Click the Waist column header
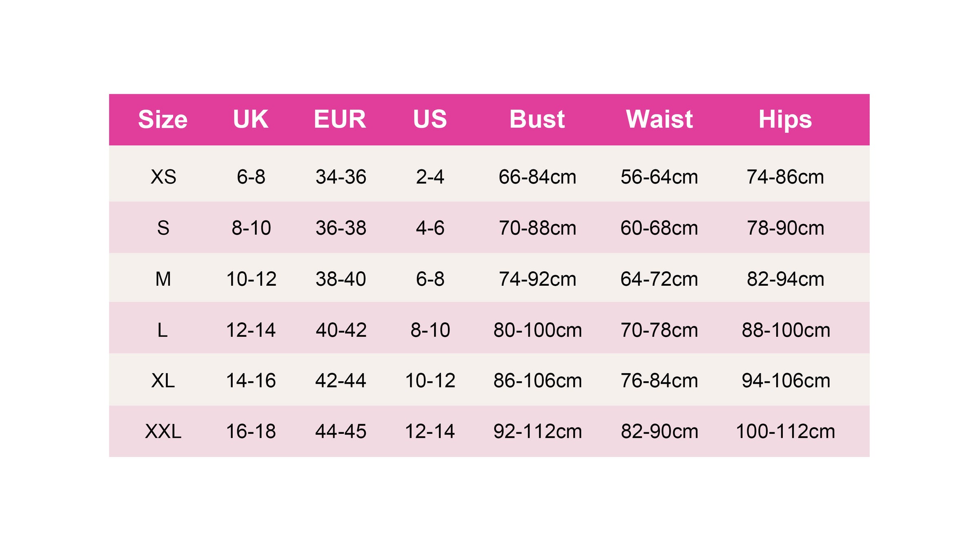 click(659, 120)
